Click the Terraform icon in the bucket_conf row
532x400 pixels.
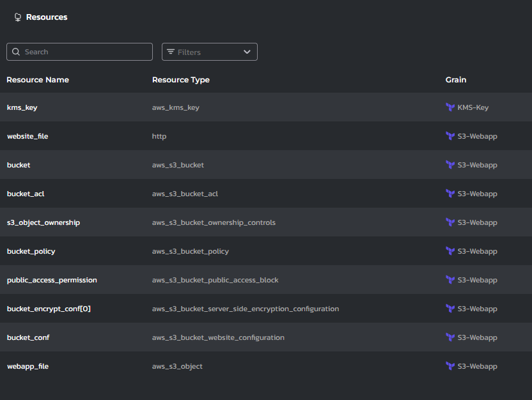[450, 337]
